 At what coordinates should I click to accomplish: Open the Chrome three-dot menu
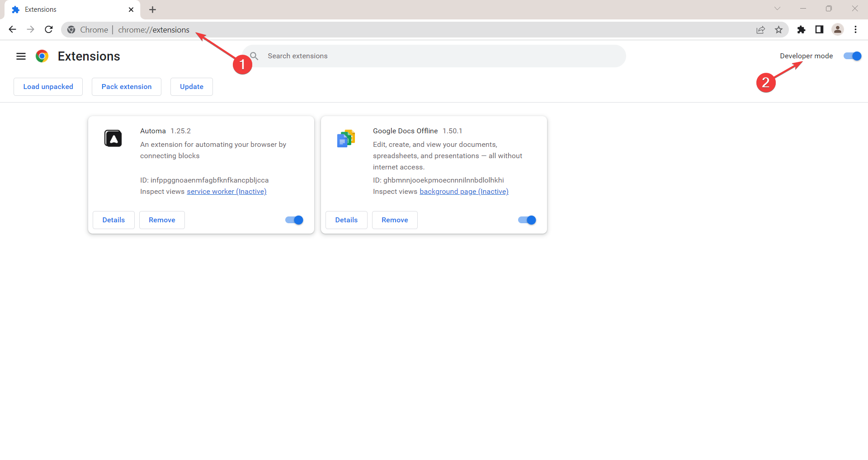click(855, 30)
